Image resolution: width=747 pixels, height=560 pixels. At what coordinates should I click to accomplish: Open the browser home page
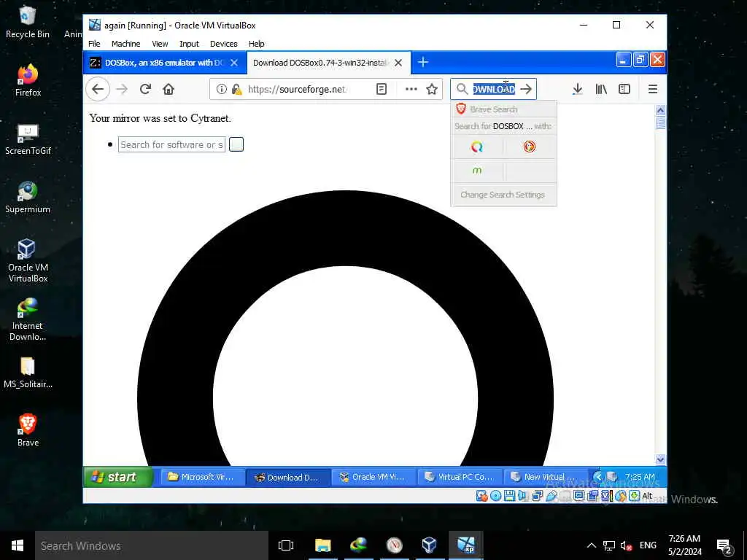tap(169, 89)
